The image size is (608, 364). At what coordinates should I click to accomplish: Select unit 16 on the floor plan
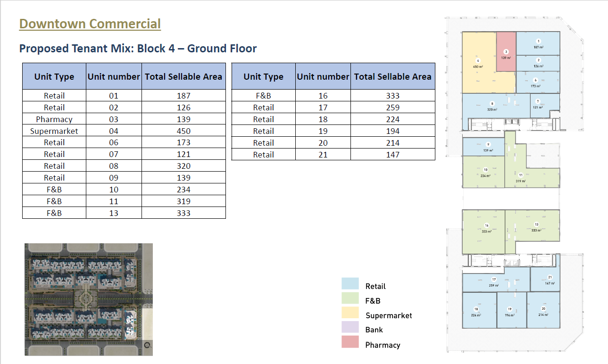click(483, 232)
